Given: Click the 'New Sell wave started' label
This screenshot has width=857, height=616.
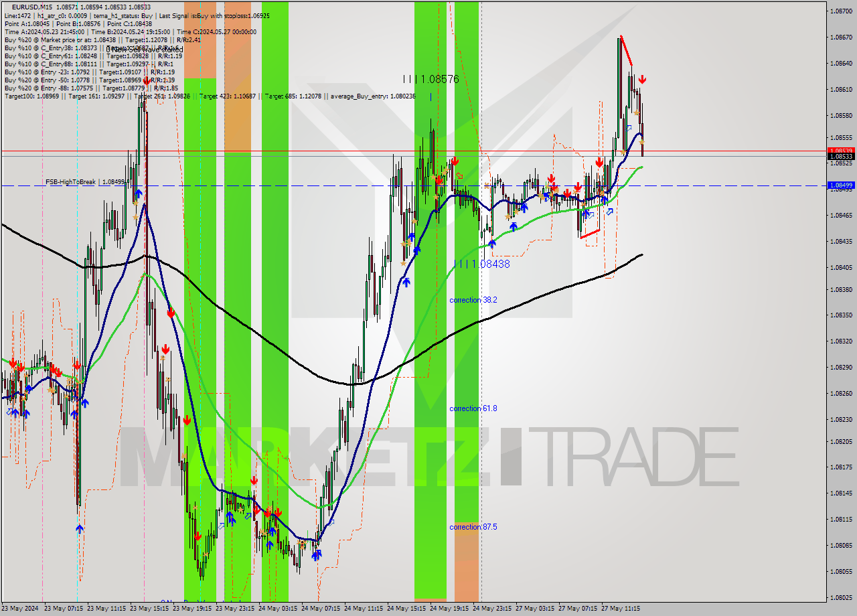Looking at the screenshot, I should tap(145, 49).
